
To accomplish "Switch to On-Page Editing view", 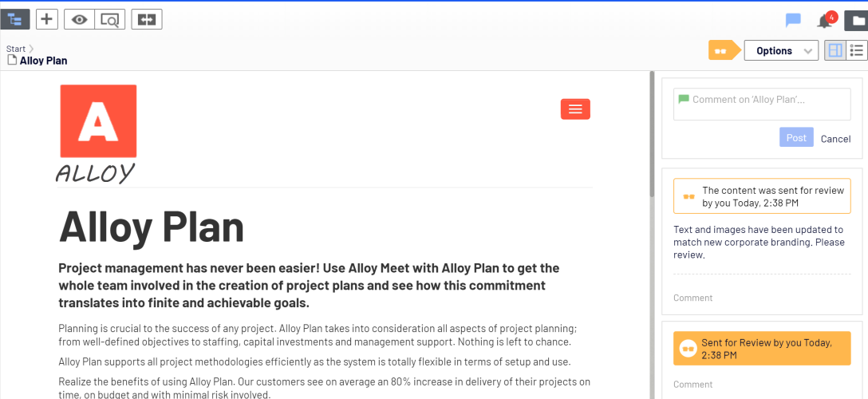I will (835, 50).
